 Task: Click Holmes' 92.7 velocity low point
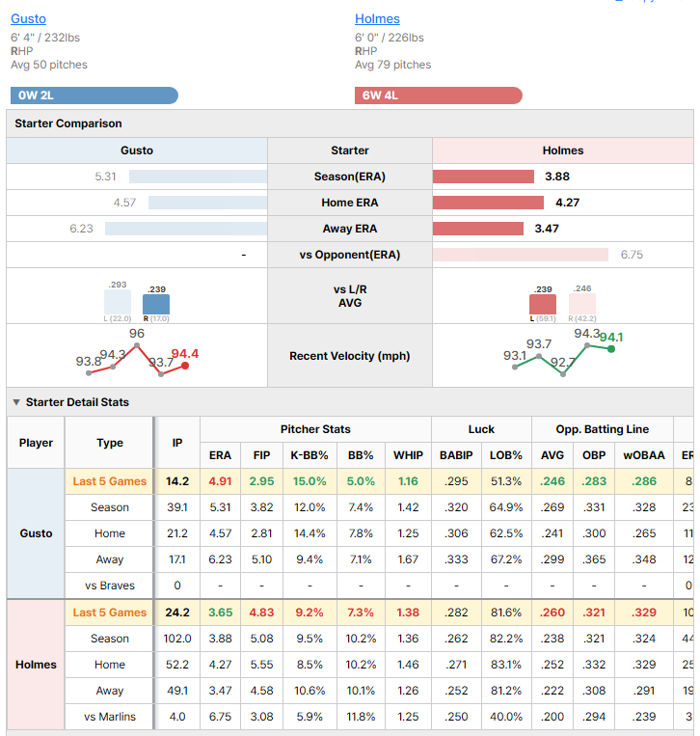point(563,374)
